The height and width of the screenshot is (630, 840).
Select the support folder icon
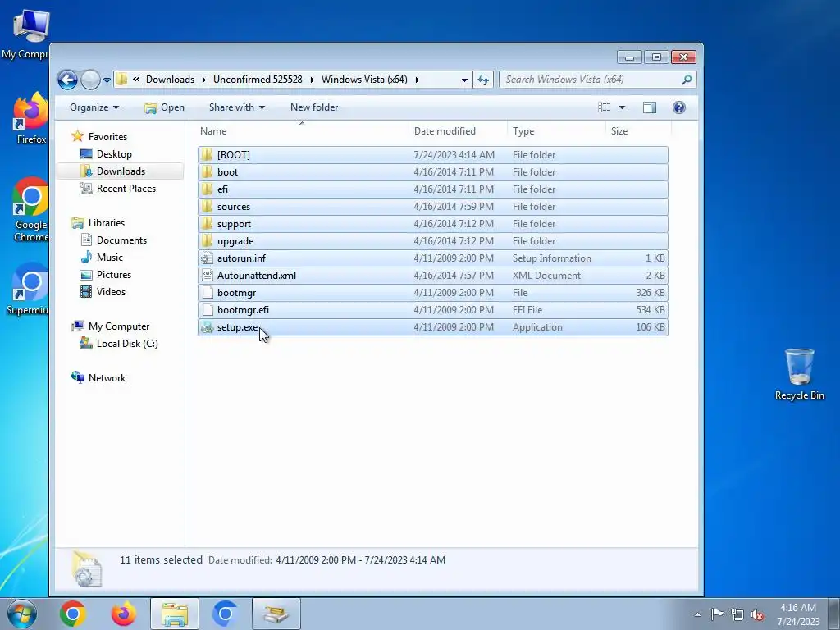point(208,223)
